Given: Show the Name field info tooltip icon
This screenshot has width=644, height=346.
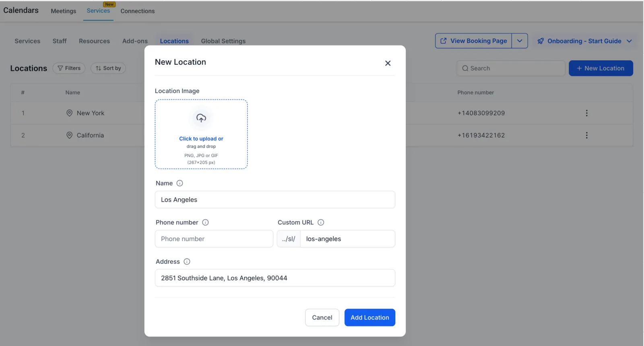Looking at the screenshot, I should (180, 183).
